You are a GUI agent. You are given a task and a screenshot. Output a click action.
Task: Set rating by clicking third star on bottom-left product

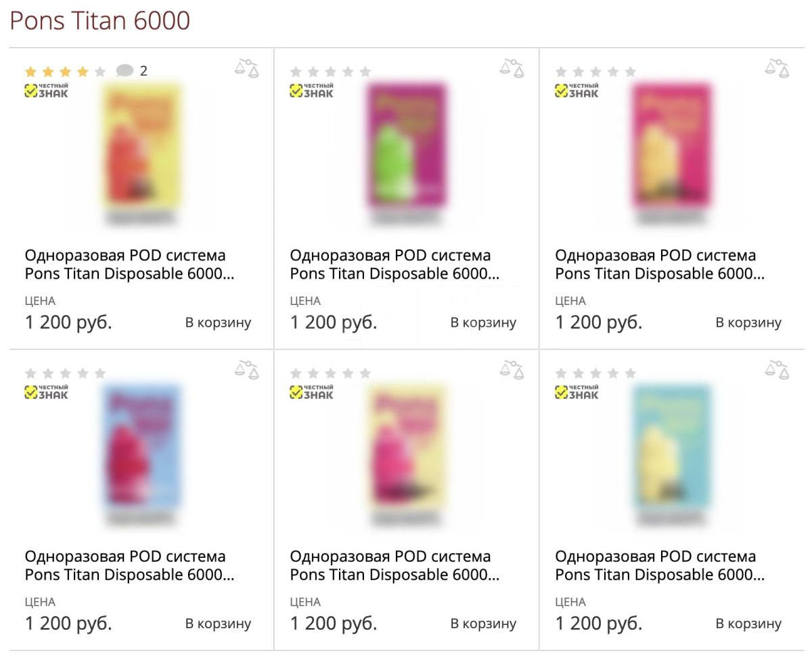pyautogui.click(x=66, y=372)
